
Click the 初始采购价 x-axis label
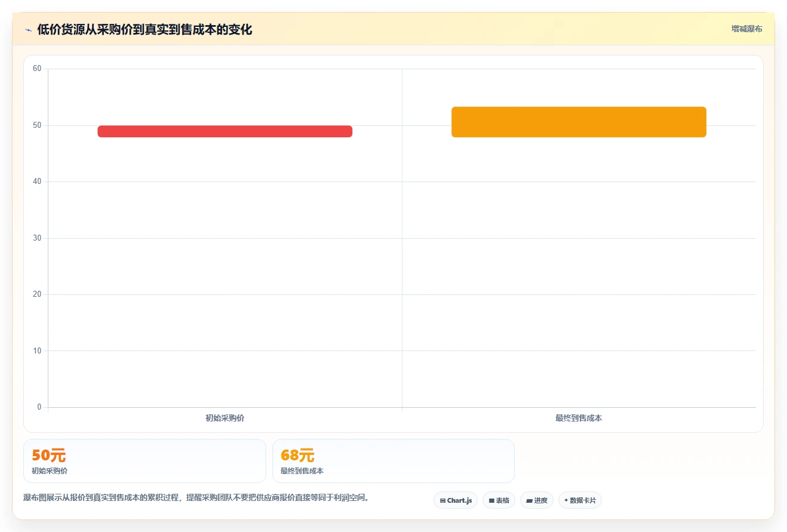pos(225,418)
